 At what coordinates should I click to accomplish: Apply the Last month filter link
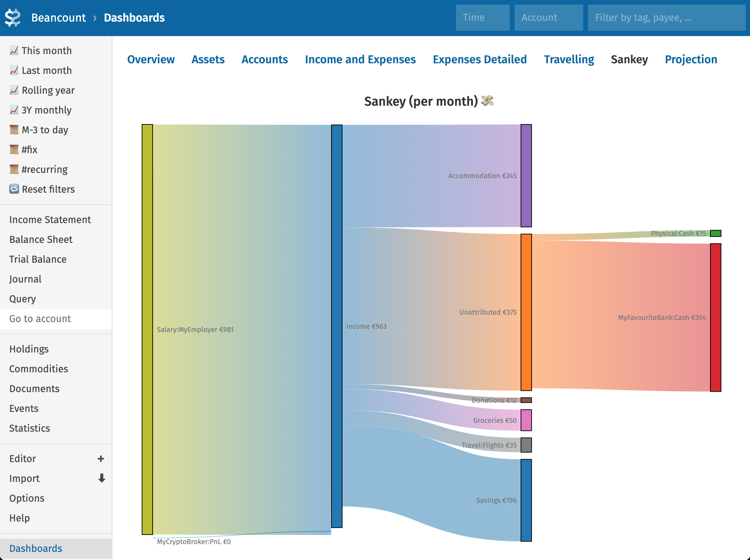pos(47,70)
